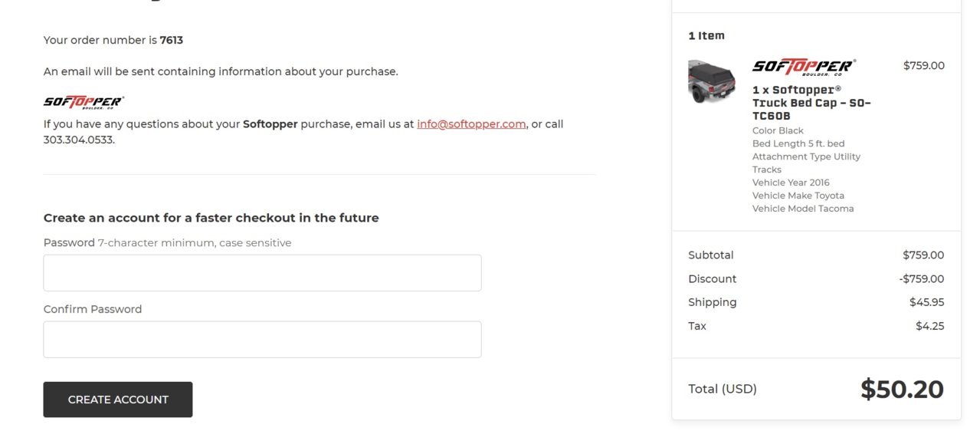The image size is (980, 431).
Task: Click the Discount amount -$759.00
Action: (922, 278)
